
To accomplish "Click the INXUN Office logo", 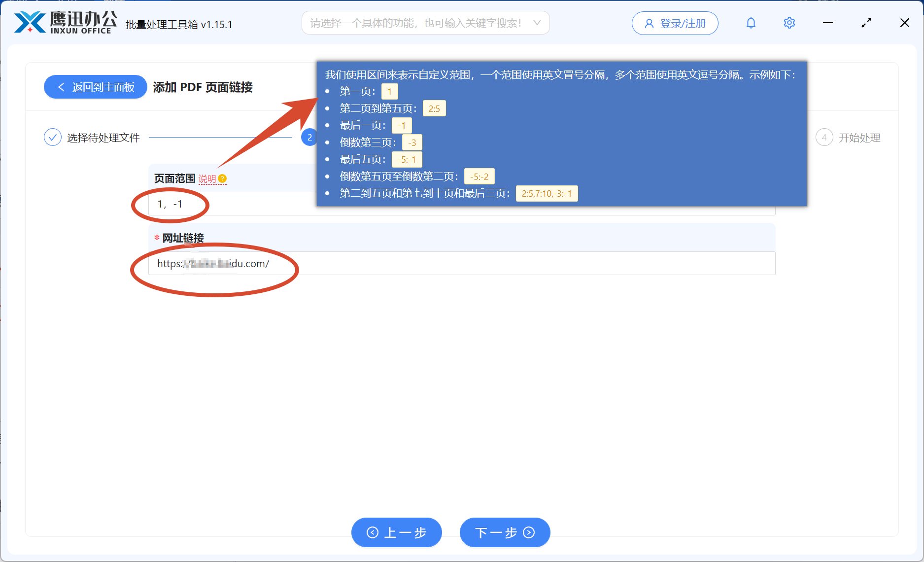I will (x=66, y=22).
